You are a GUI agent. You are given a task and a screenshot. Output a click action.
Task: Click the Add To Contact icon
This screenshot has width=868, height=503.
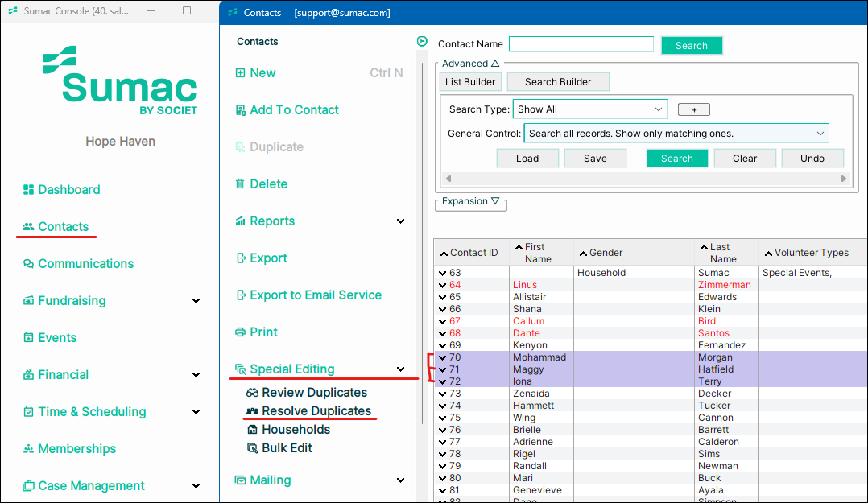pyautogui.click(x=240, y=110)
